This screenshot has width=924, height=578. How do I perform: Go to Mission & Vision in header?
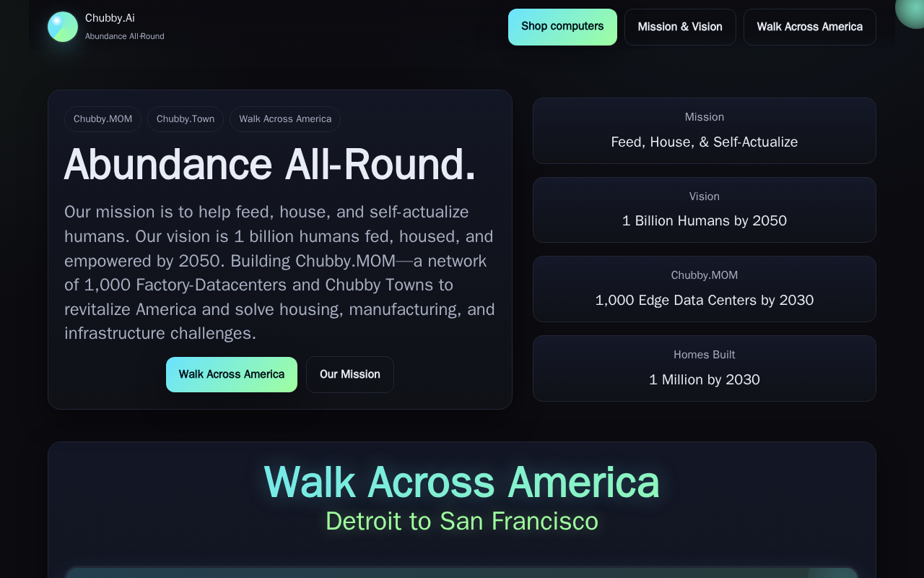(680, 27)
